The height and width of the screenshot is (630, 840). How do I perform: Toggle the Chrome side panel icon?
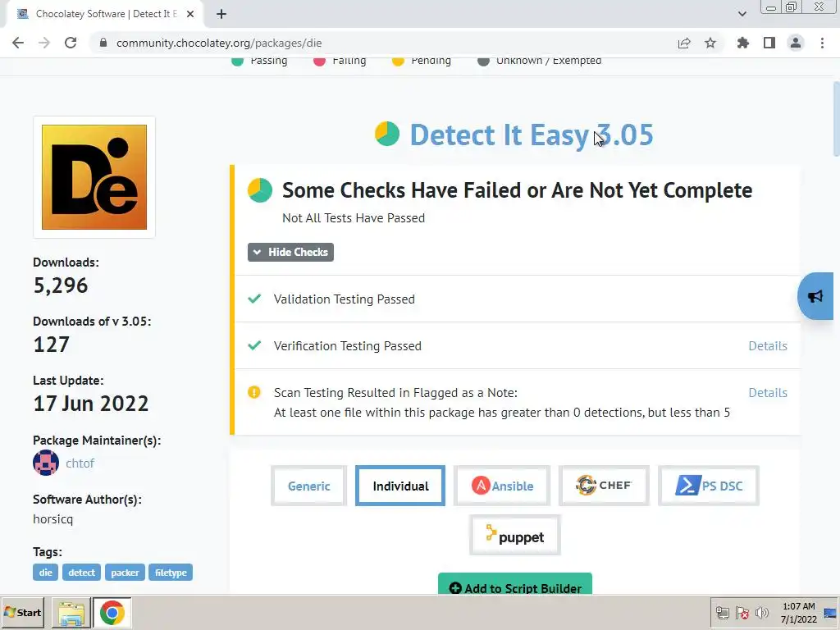point(769,43)
